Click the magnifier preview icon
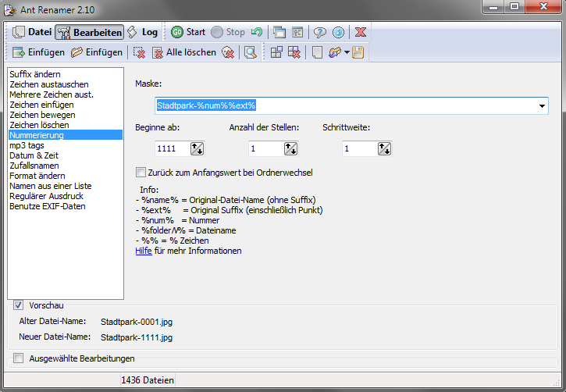 pyautogui.click(x=250, y=52)
